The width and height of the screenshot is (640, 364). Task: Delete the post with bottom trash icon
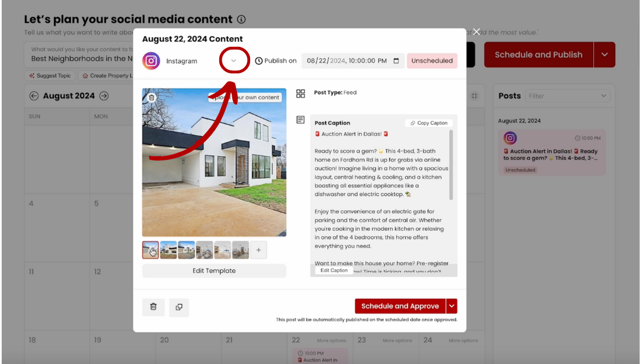point(153,307)
